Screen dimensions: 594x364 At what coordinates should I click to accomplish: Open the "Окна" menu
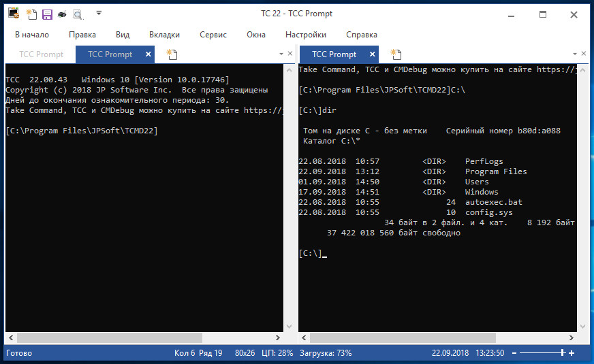point(255,35)
